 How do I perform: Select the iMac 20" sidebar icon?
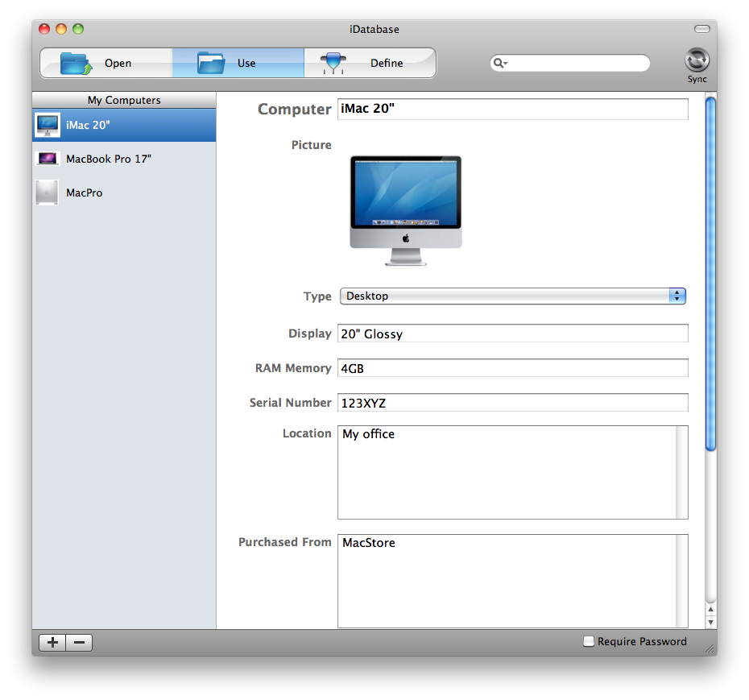pyautogui.click(x=48, y=125)
